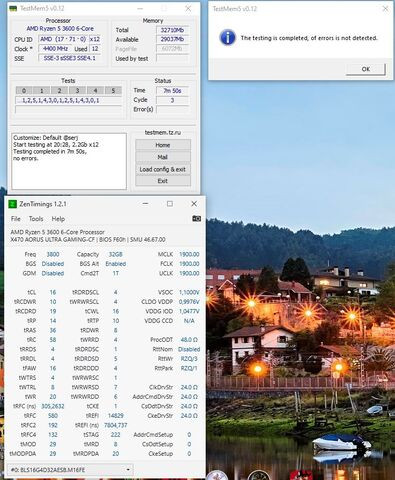The height and width of the screenshot is (480, 395).
Task: Click the Freq value 3800
Action: (x=53, y=254)
